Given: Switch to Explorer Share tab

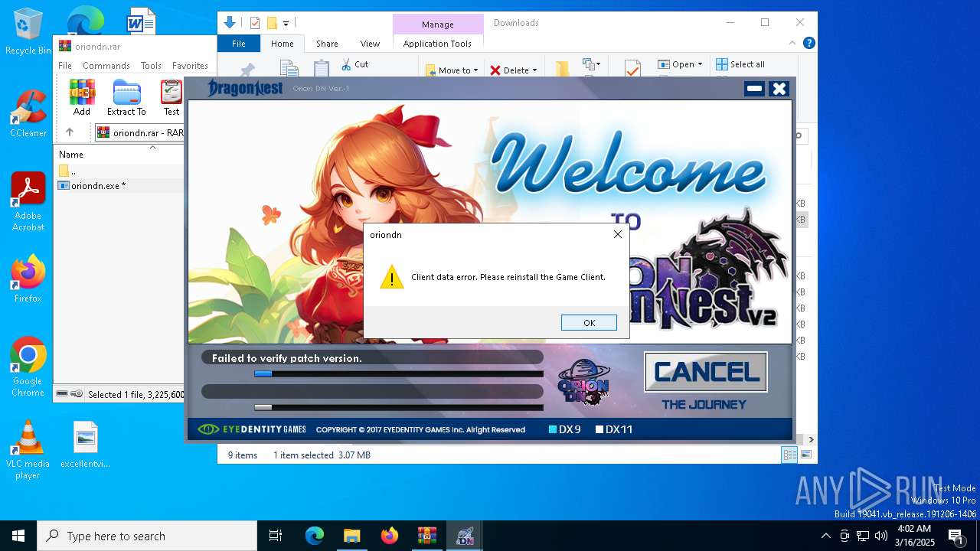Looking at the screenshot, I should tap(327, 44).
